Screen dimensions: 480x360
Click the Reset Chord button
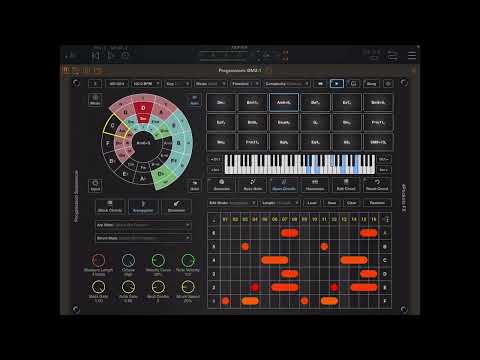point(377,185)
